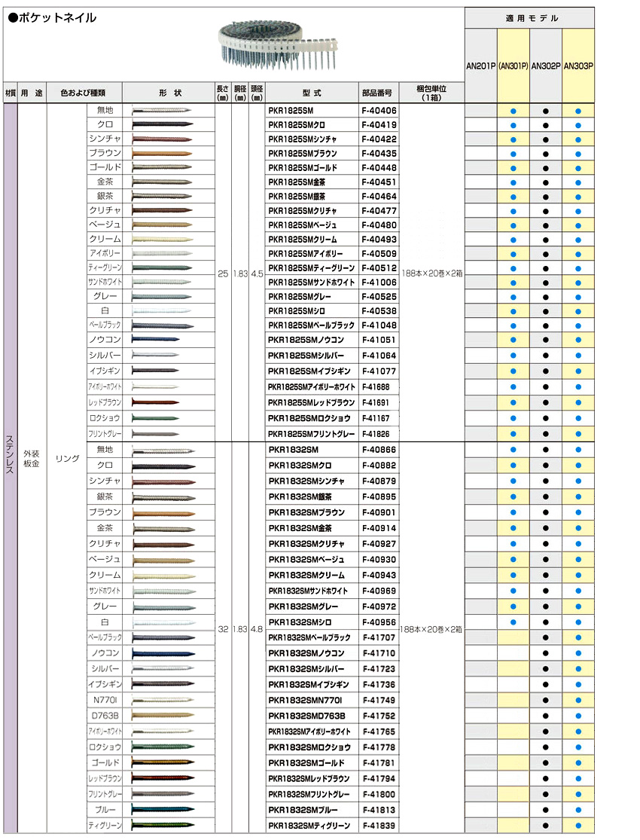Select model cell PKR1832SMシンチャ

[x=312, y=481]
